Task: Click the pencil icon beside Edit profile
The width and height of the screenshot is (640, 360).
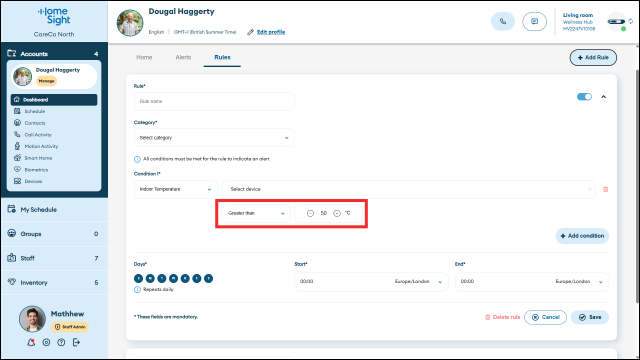Action: pos(250,32)
